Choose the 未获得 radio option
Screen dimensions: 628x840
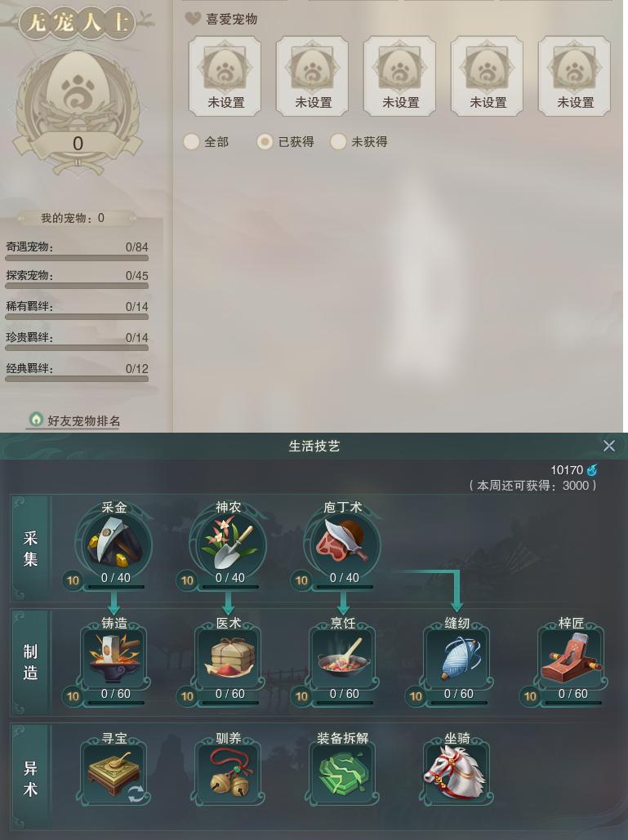[338, 142]
